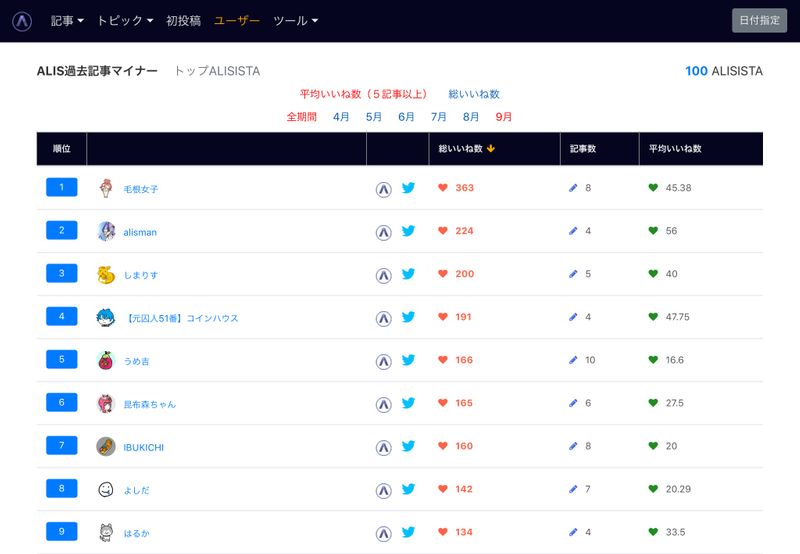Open Twitter profile of 毛根女子
The image size is (800, 554).
tap(408, 188)
